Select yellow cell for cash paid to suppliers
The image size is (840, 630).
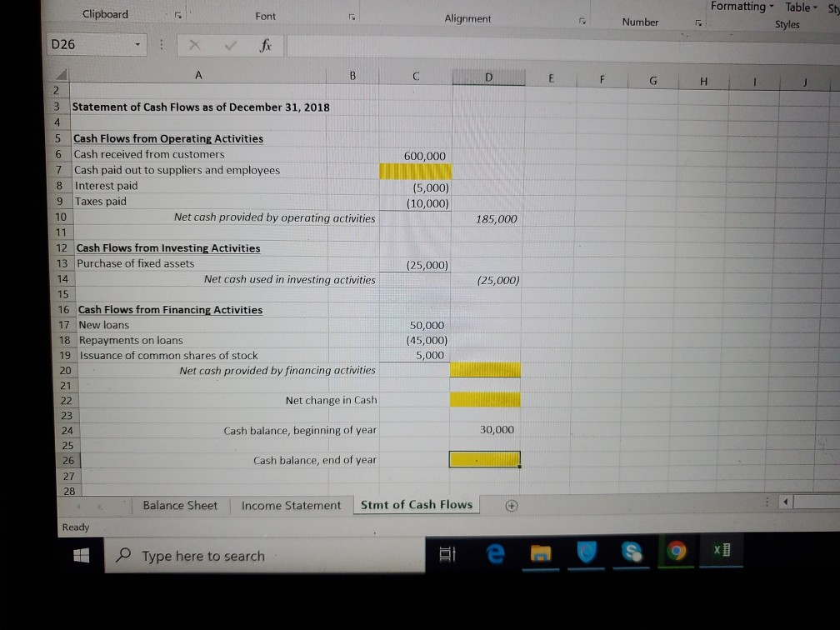(415, 172)
